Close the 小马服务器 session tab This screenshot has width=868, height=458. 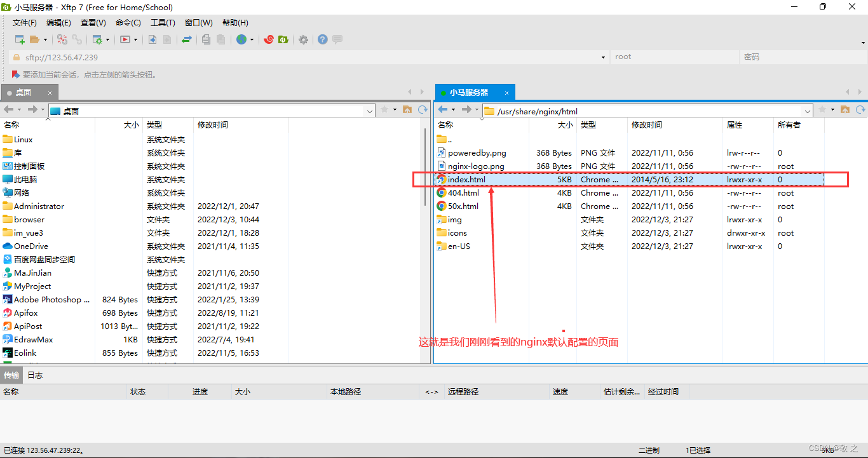pos(508,93)
